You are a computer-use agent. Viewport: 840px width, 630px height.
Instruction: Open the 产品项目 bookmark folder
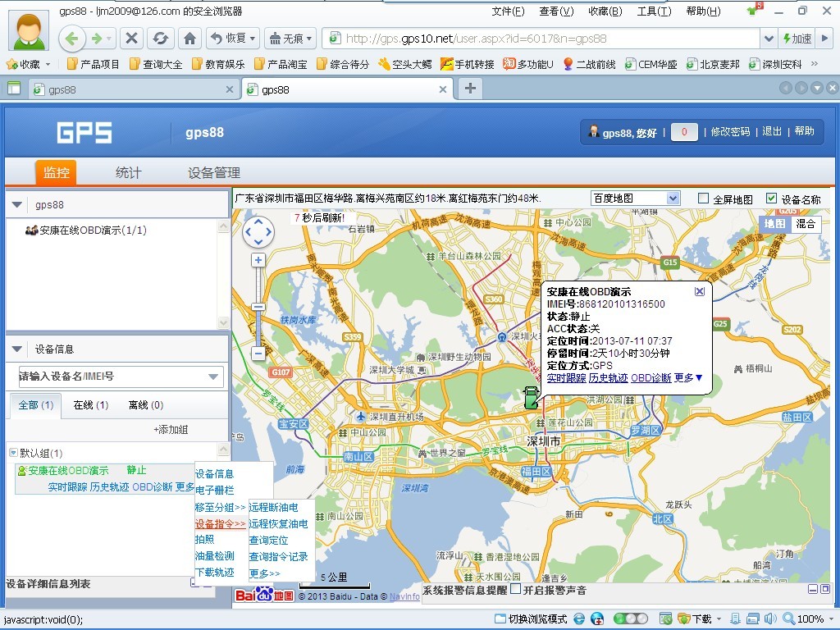click(x=94, y=64)
